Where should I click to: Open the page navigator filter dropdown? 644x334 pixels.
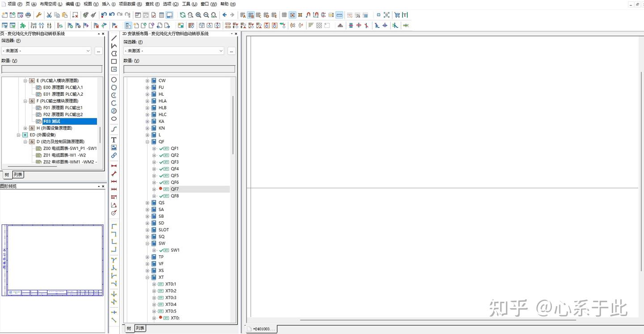pos(88,51)
